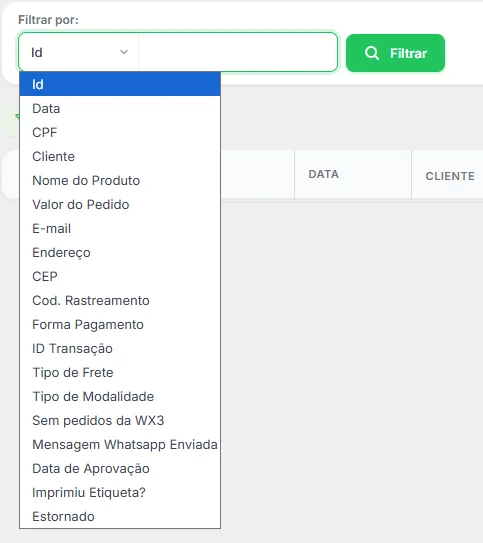Select Valor do Pedido option

pos(120,204)
